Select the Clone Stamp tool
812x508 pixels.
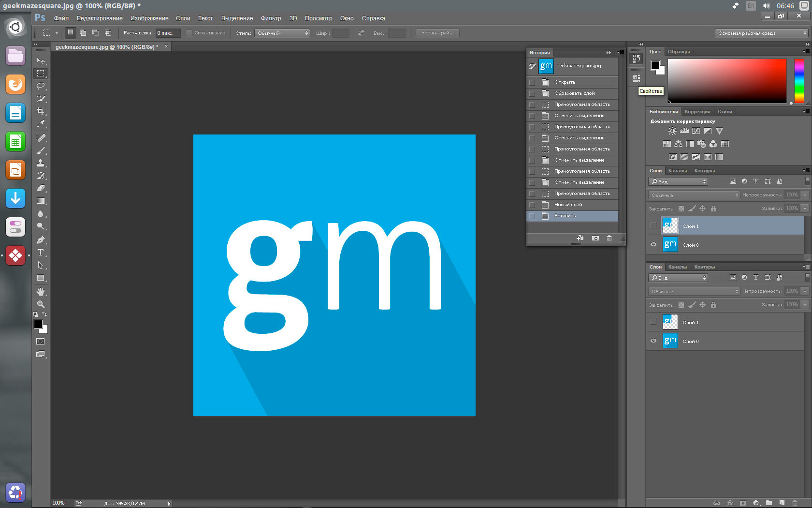point(41,163)
